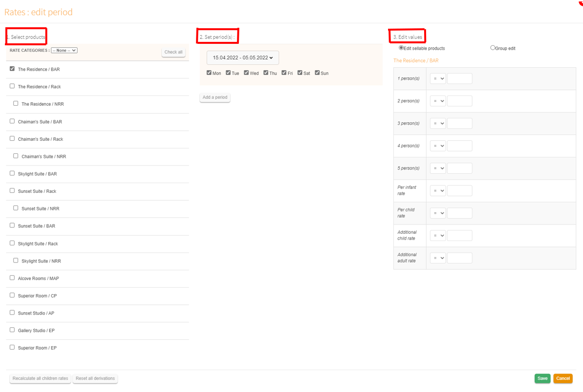Tick the Skylight Suite / BAR checkbox
Screen dimensions: 583x392
point(12,173)
